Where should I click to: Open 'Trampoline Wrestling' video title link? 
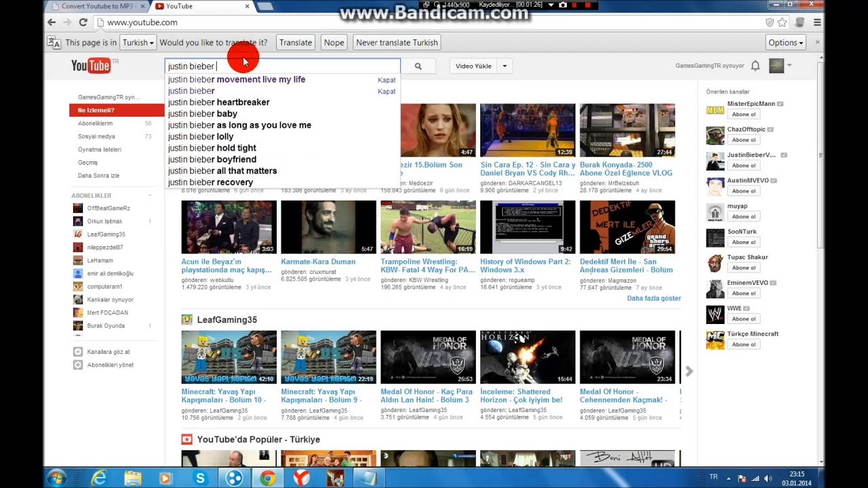click(x=428, y=266)
